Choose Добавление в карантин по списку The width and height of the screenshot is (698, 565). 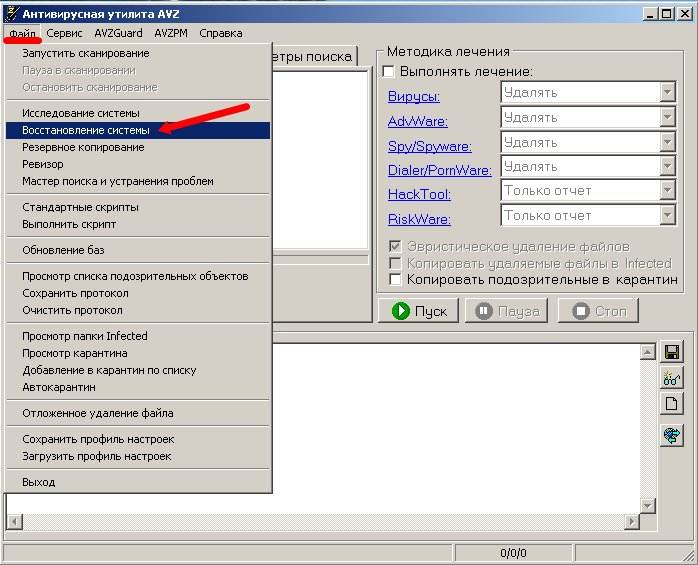coord(138,370)
